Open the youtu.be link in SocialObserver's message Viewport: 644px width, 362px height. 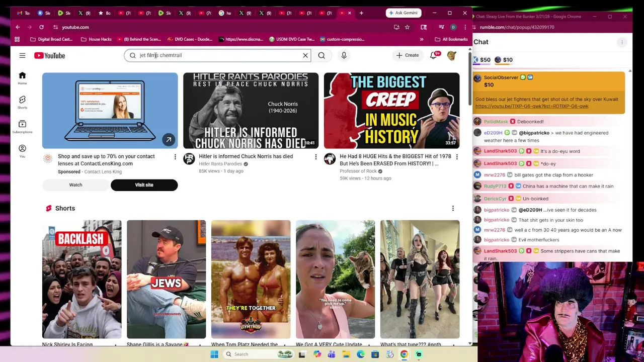point(531,107)
